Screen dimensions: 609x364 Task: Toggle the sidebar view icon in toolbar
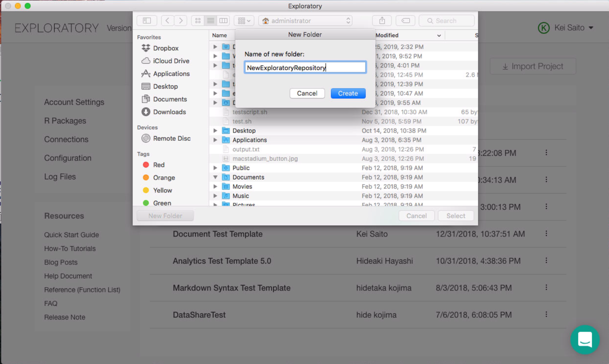coord(147,21)
